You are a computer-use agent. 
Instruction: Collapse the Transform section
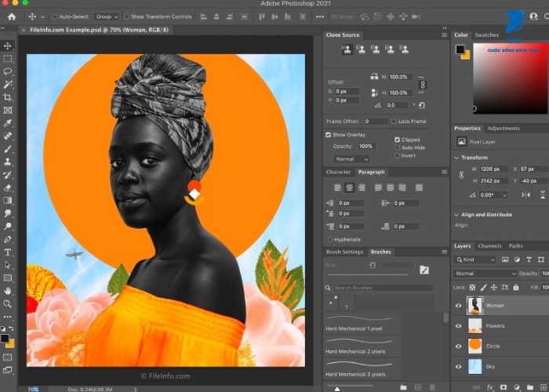tap(456, 158)
